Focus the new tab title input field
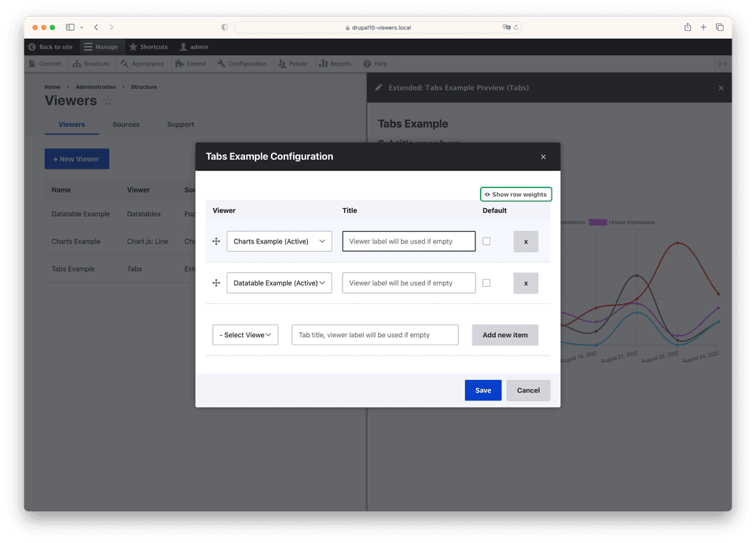 point(375,335)
